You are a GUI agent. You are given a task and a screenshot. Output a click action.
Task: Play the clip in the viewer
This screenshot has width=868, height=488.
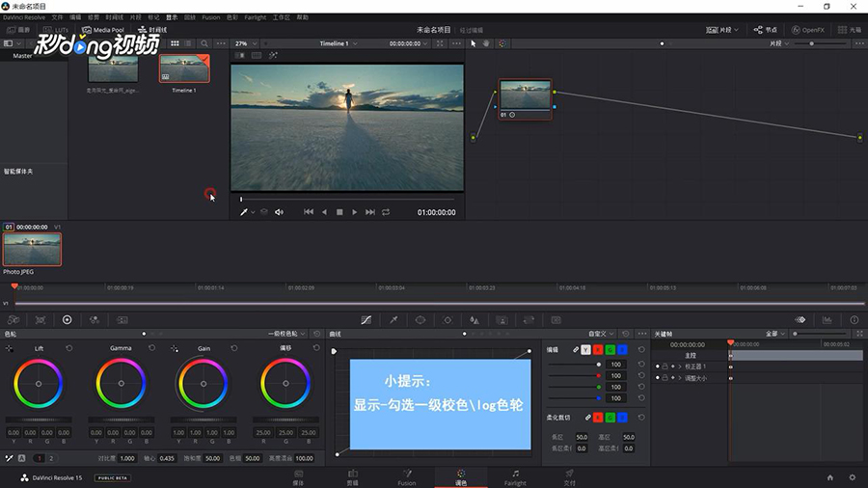355,212
